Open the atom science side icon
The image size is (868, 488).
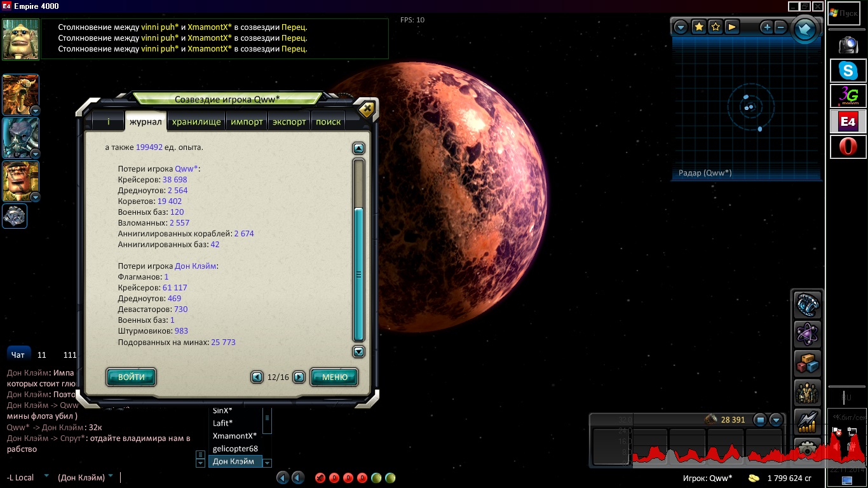point(808,335)
